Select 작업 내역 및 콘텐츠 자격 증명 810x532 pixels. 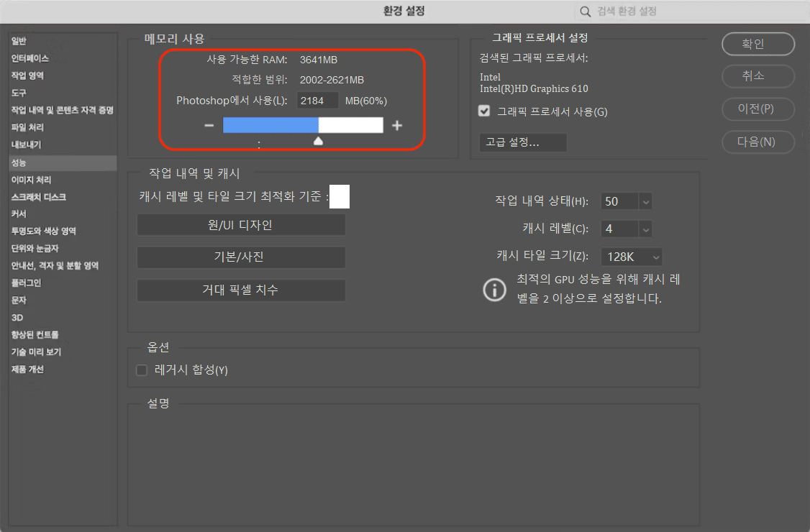coord(62,110)
